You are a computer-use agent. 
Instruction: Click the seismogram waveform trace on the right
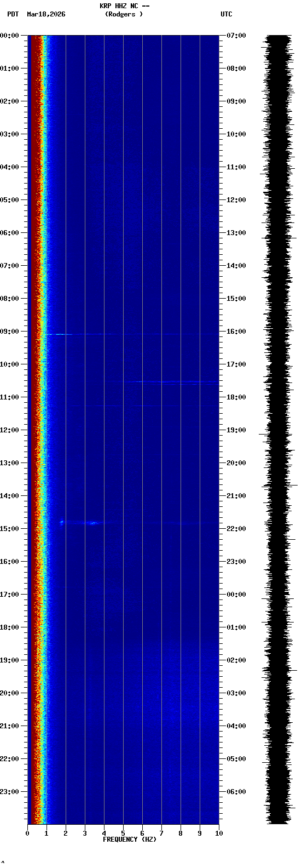[278, 430]
